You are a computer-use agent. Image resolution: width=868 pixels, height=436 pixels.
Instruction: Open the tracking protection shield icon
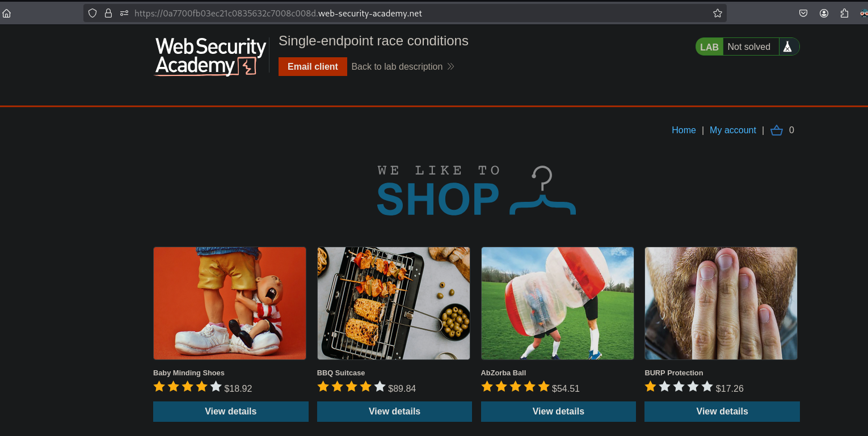click(x=92, y=13)
